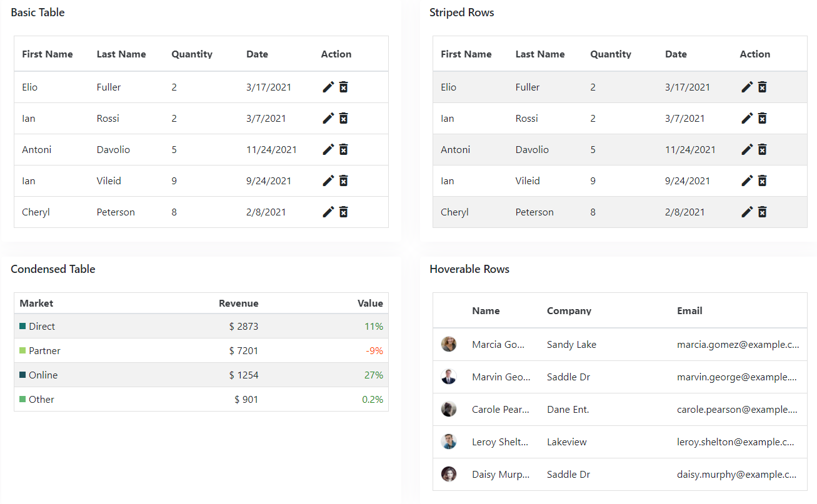817x504 pixels.
Task: Click leroy.shelton's email address link
Action: pos(738,442)
